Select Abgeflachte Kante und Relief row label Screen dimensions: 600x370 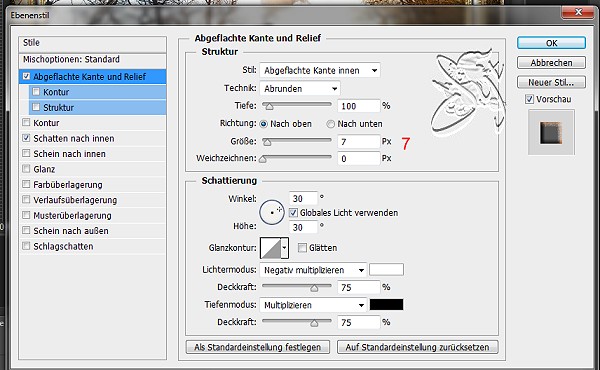click(x=90, y=77)
